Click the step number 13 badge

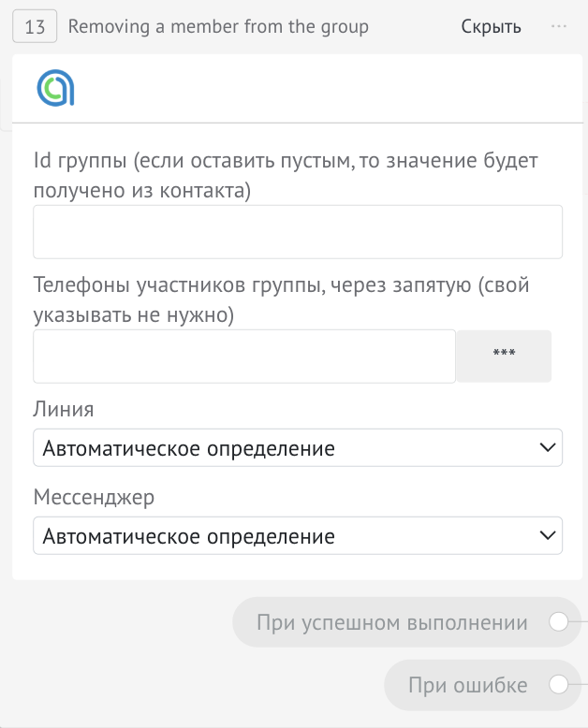tap(35, 26)
